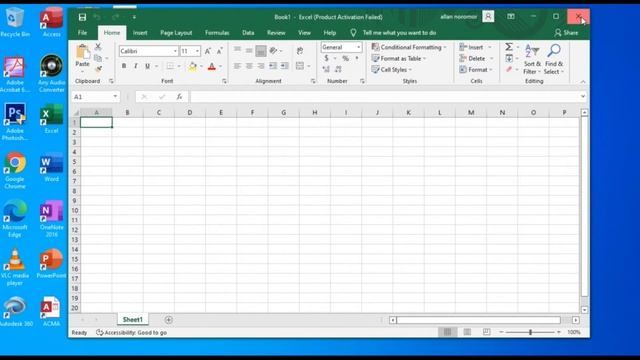Switch to Page Break Preview in status bar
Viewport: 640px width, 360px height.
[x=486, y=332]
